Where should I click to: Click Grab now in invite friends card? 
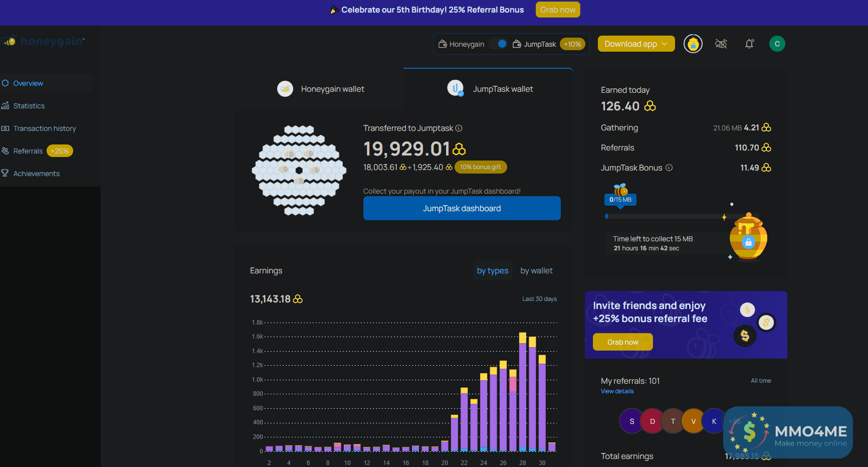click(x=622, y=342)
